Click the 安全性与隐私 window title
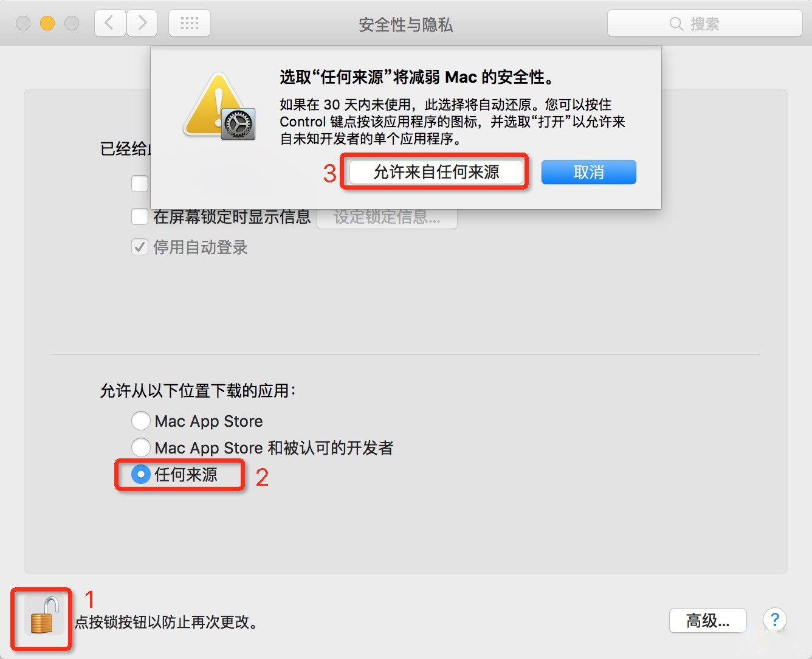Image resolution: width=812 pixels, height=659 pixels. point(406,24)
